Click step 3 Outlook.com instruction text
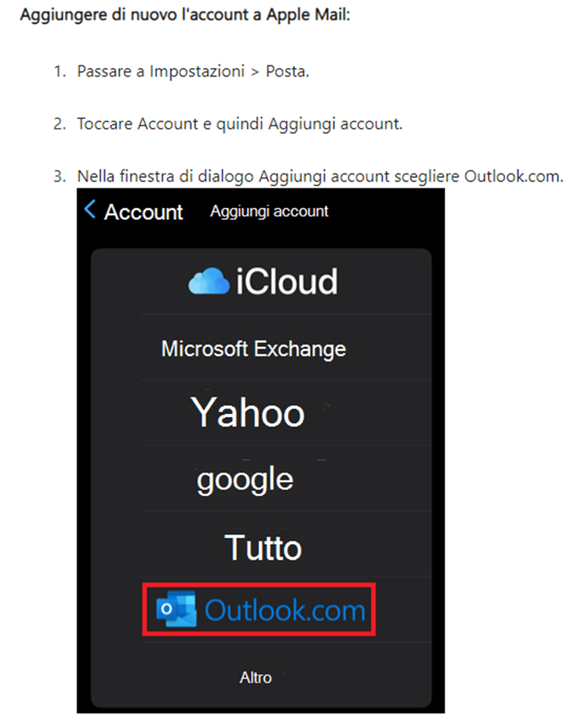This screenshot has height=725, width=588. pyautogui.click(x=320, y=176)
